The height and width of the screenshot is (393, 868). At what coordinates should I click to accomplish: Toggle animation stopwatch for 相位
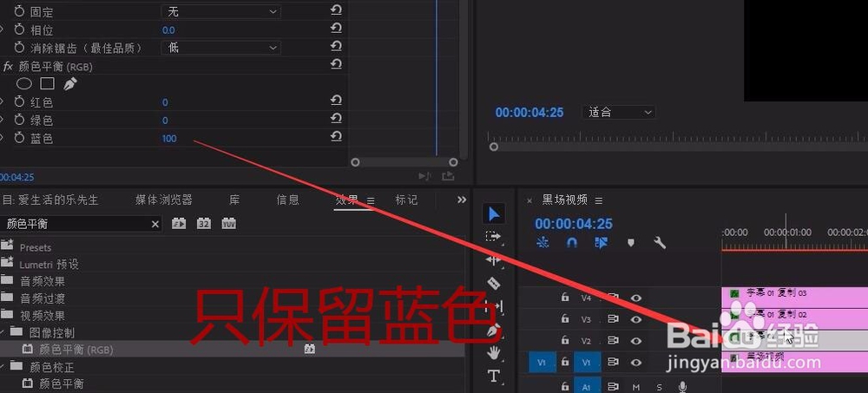coord(20,29)
